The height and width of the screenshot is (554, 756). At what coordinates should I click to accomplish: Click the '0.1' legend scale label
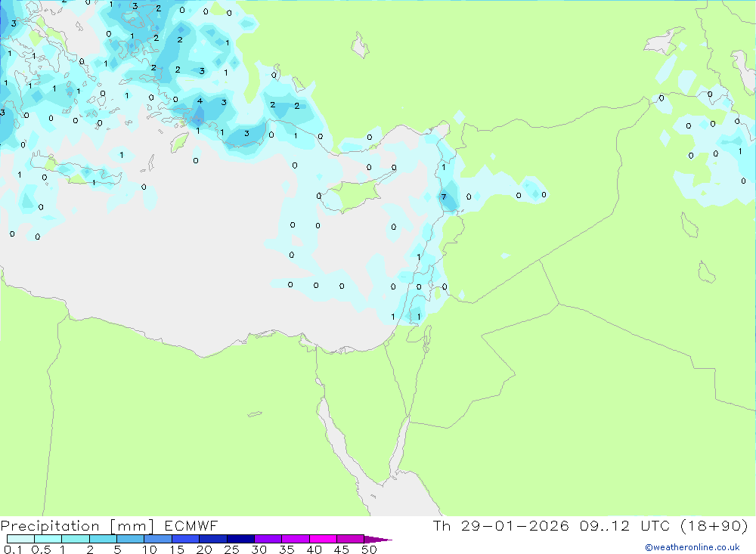click(13, 549)
